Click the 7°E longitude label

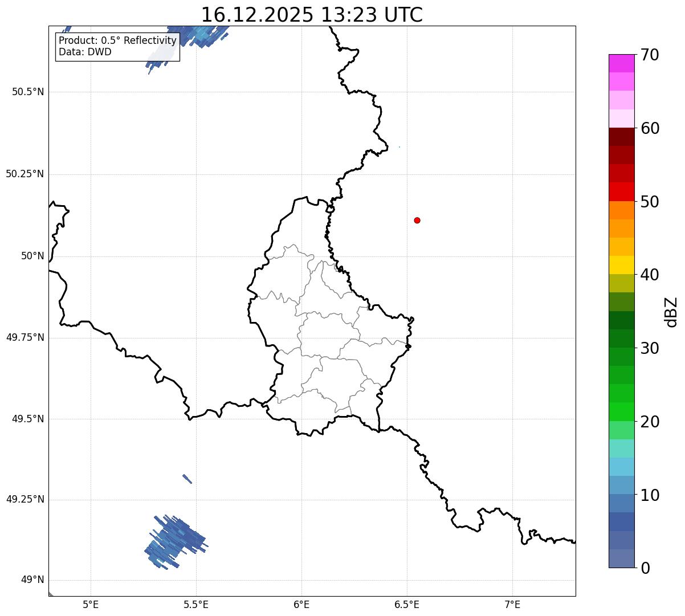click(512, 605)
